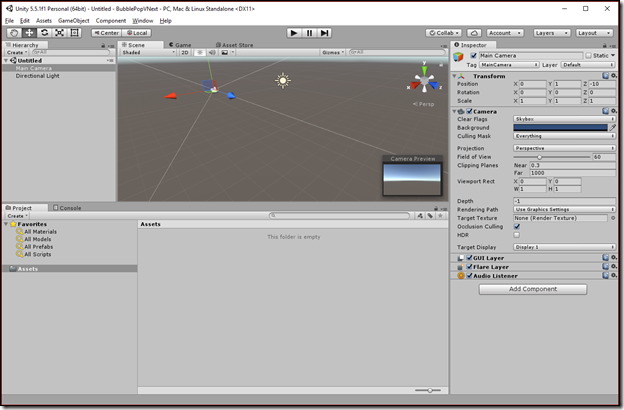The image size is (624, 410).
Task: Click the Add Component button
Action: click(x=533, y=289)
